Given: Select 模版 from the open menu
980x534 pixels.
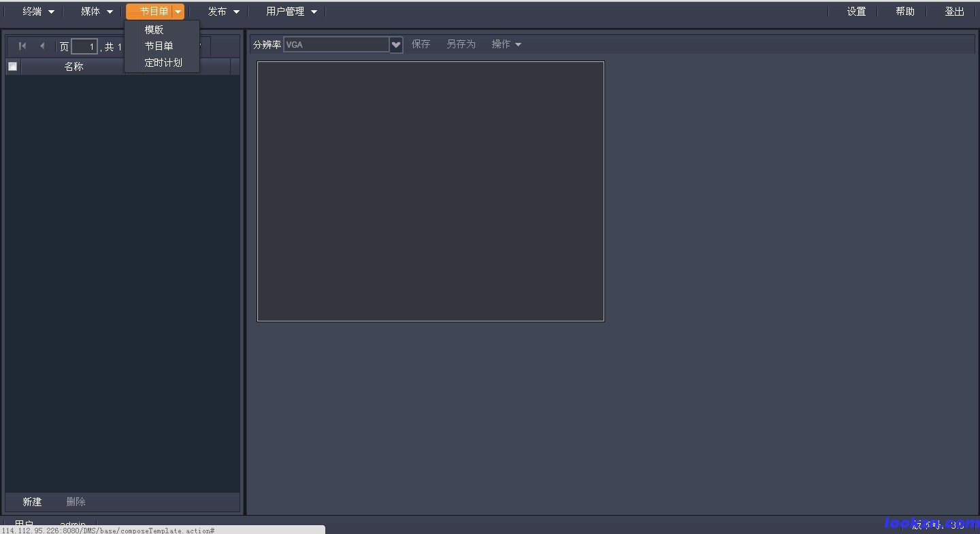Looking at the screenshot, I should (x=154, y=30).
